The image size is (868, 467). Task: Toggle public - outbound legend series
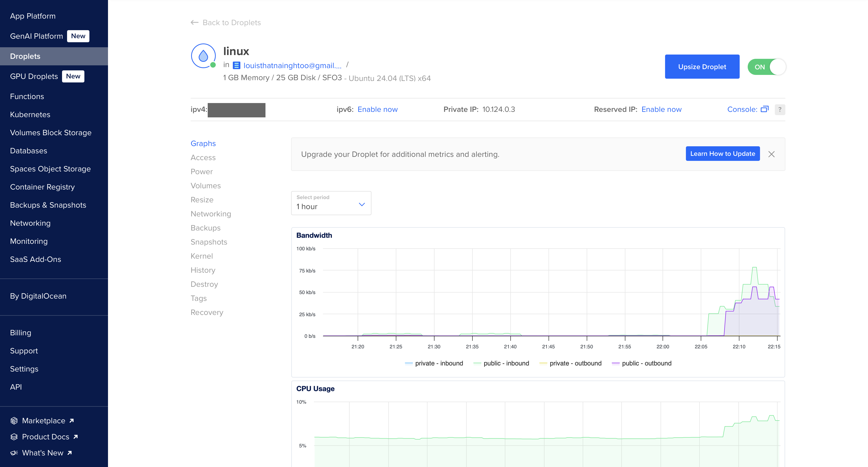coord(641,363)
